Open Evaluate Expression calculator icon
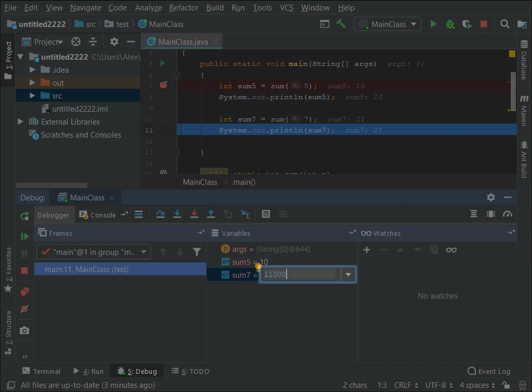The width and height of the screenshot is (532, 392). tap(266, 214)
